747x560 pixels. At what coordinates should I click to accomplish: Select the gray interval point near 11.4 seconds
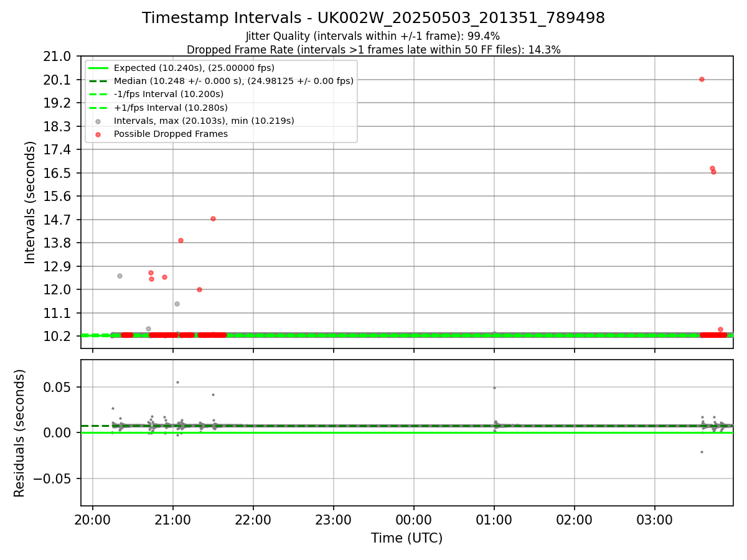point(177,304)
